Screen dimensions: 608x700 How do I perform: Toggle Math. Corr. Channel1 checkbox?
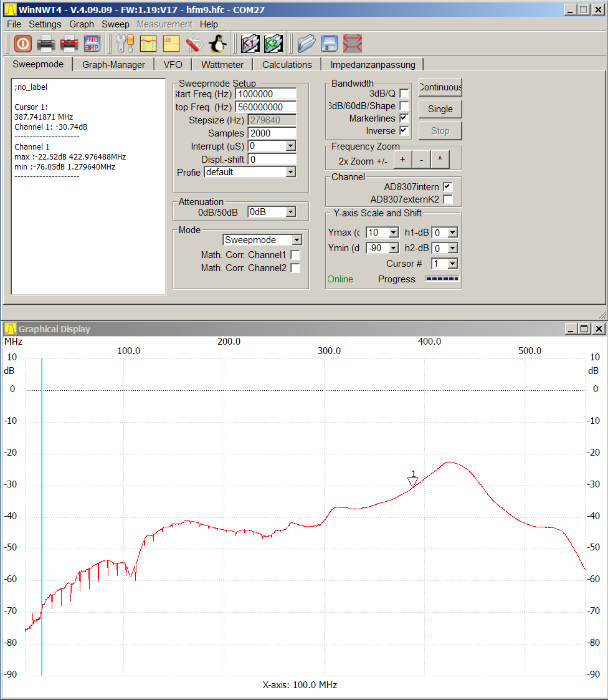pos(295,255)
